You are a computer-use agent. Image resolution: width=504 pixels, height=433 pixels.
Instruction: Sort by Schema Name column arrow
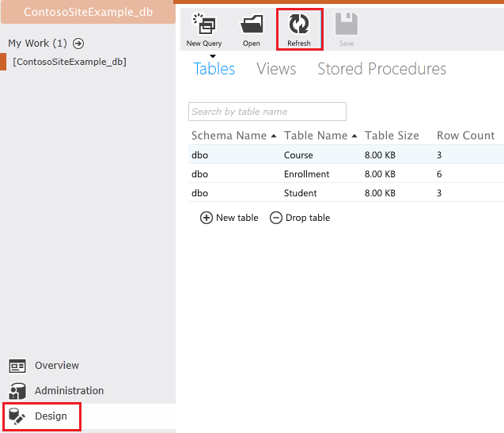(x=274, y=136)
